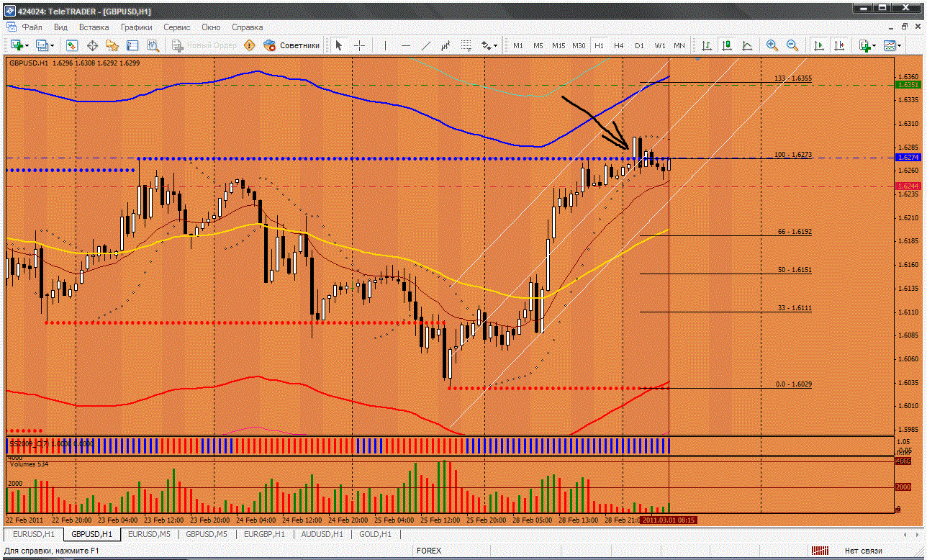This screenshot has height=560, width=927.
Task: Open the Вид menu
Action: (x=61, y=27)
